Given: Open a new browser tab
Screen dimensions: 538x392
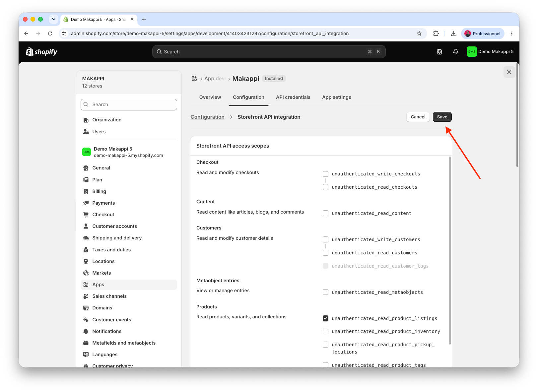Looking at the screenshot, I should point(144,19).
